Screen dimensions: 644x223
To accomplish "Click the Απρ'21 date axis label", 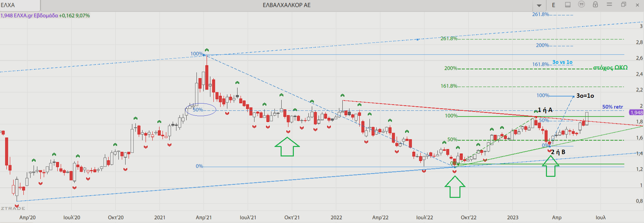I will pos(204,217).
